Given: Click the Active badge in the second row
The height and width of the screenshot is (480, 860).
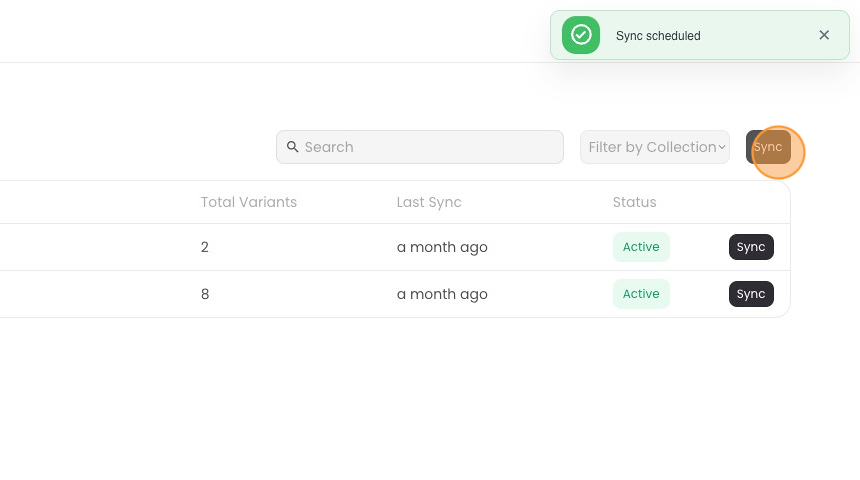Looking at the screenshot, I should tap(641, 294).
